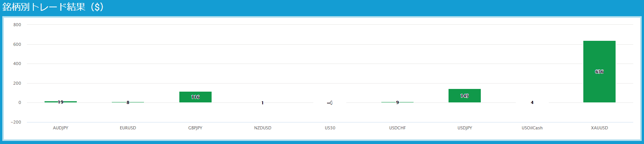Click the NZDUSD axis label
Viewport: 644px width, 144px height.
tap(263, 128)
